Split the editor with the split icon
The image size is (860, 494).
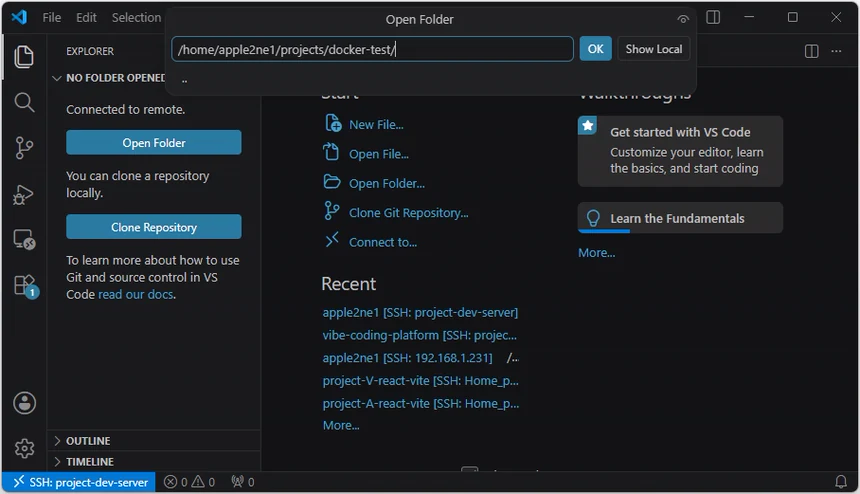pyautogui.click(x=811, y=51)
